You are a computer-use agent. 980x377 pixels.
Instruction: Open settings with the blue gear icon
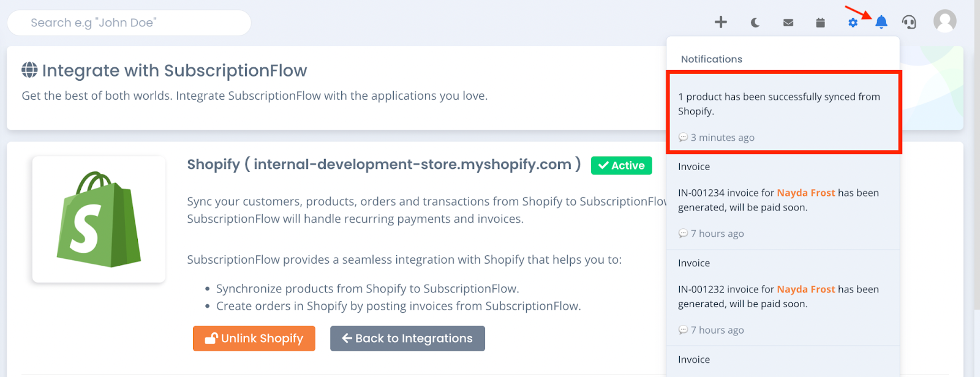pyautogui.click(x=853, y=23)
